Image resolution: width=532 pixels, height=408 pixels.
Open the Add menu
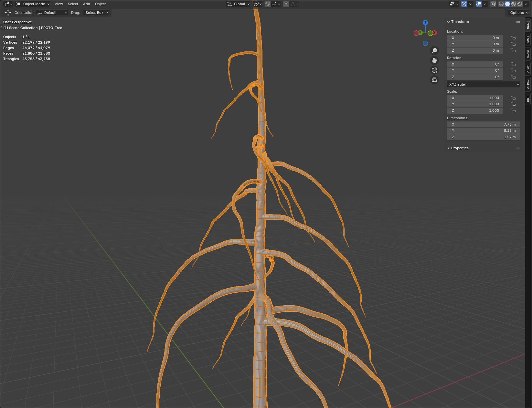[86, 4]
